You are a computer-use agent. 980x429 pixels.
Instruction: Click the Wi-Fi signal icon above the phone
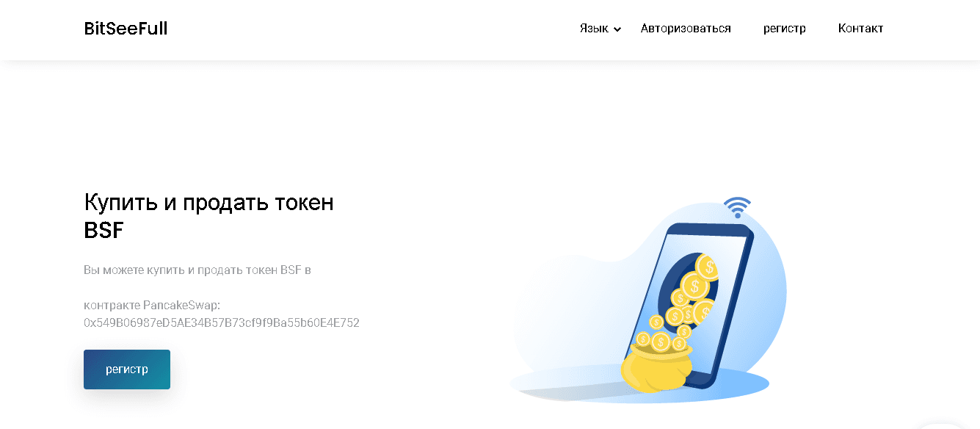(x=737, y=207)
